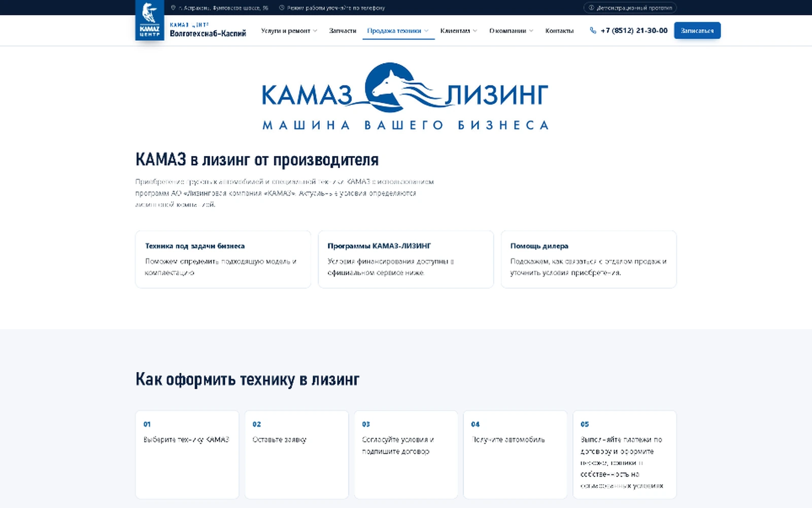
Task: Click step 02 Оставьте заявку
Action: [296, 455]
